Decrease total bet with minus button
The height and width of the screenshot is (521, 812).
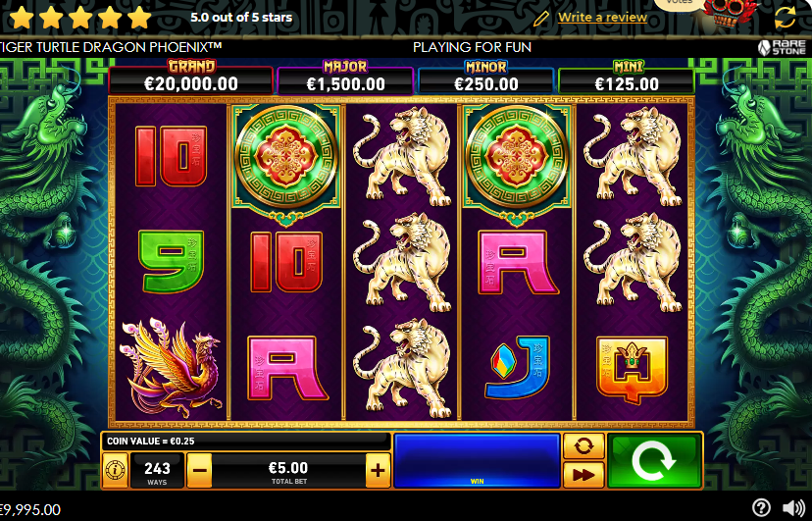[199, 470]
